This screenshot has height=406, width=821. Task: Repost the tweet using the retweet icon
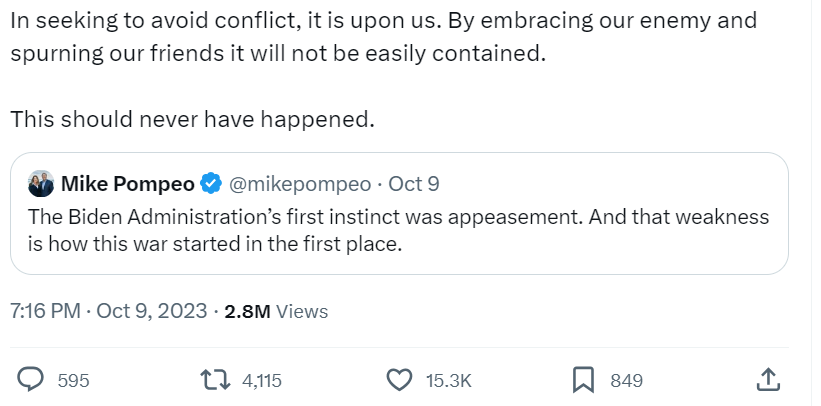[x=212, y=380]
